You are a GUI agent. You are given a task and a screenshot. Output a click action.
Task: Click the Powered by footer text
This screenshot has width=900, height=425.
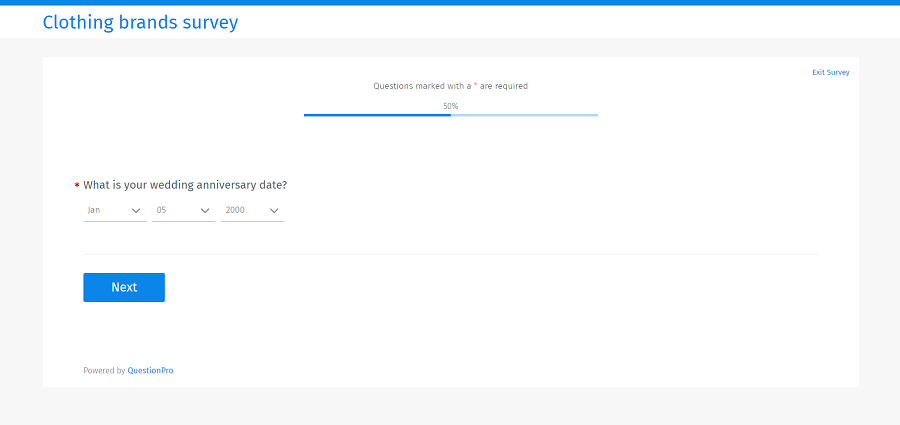coord(103,371)
